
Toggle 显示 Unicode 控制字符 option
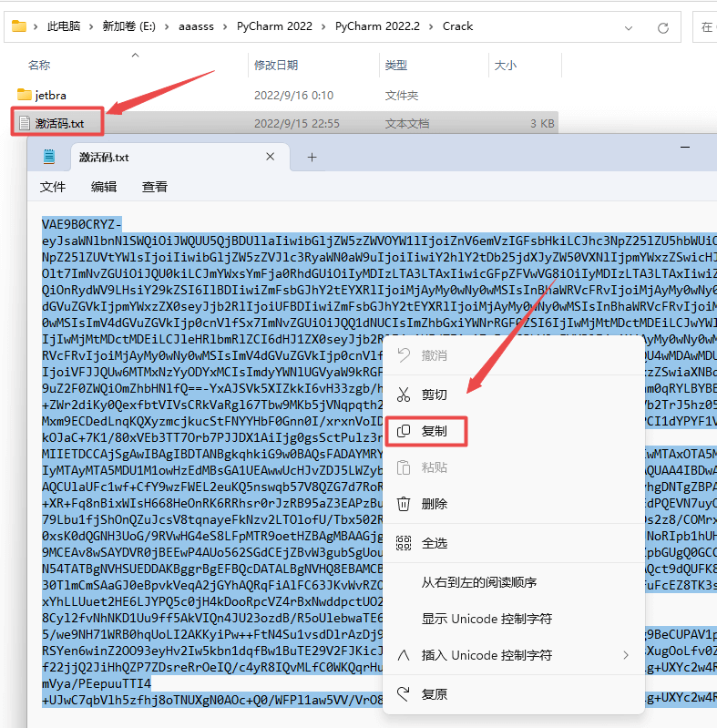(x=487, y=619)
